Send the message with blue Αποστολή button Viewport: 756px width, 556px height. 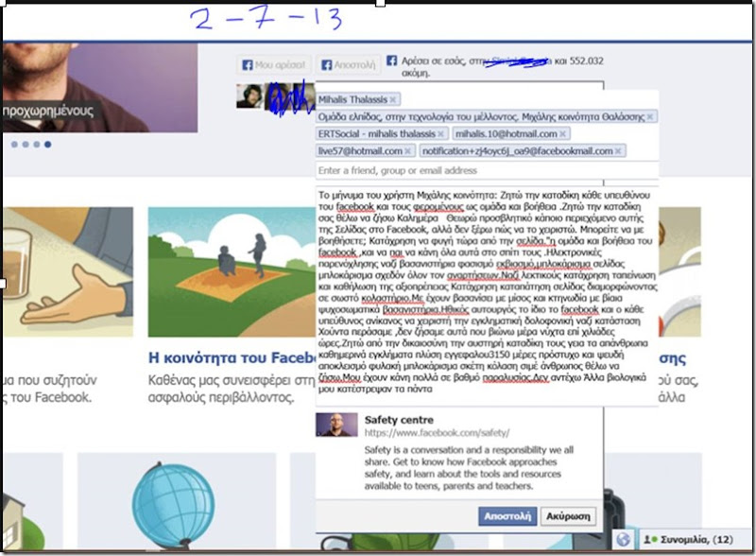coord(507,516)
